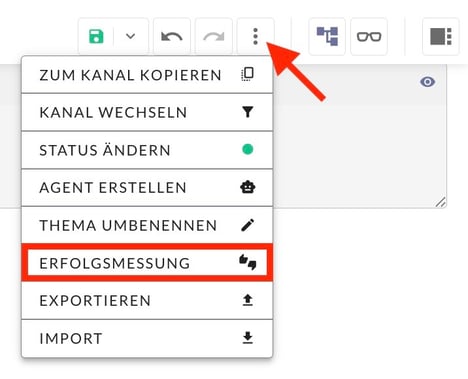Open the tree structure view icon
Screen dimensions: 468x379
[327, 36]
